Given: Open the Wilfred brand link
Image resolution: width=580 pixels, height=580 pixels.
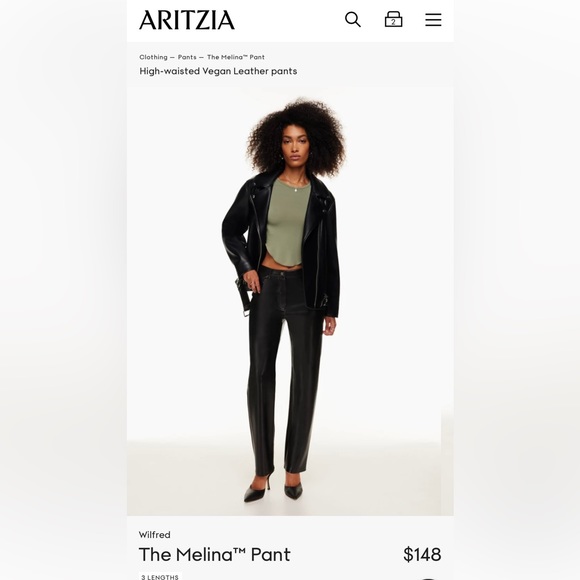Looking at the screenshot, I should click(x=155, y=535).
